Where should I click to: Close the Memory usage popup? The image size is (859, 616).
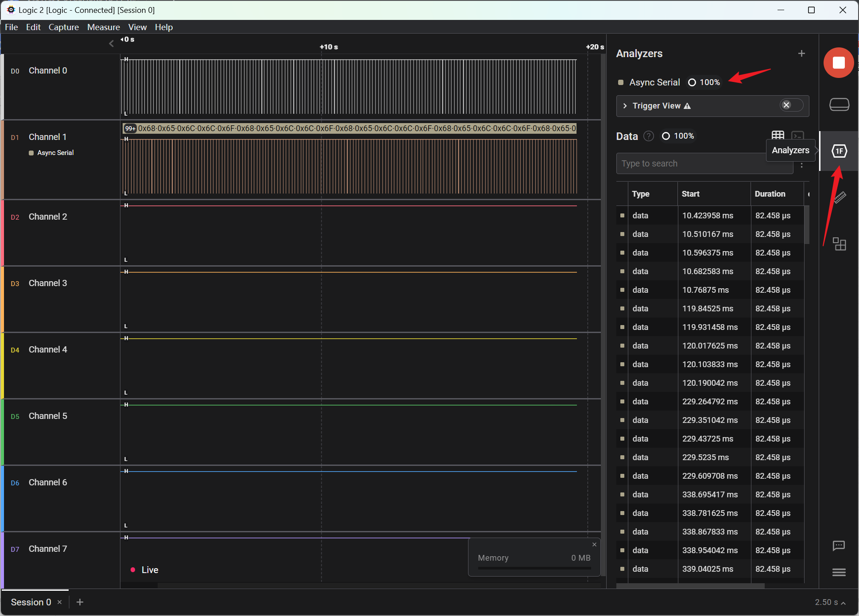[594, 545]
